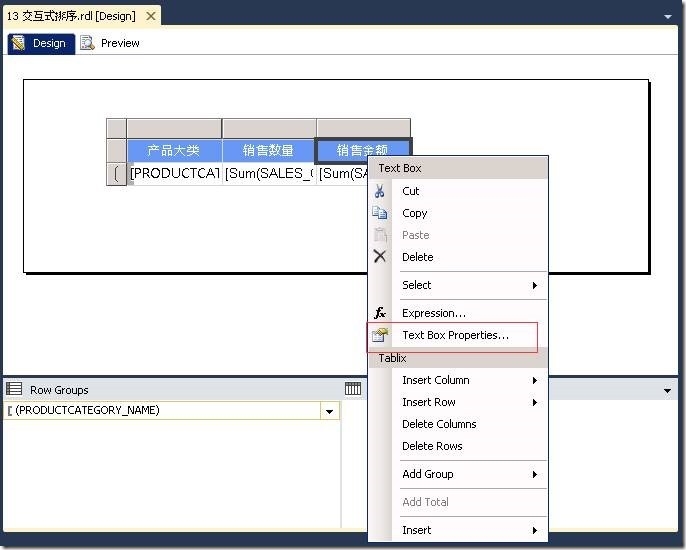
Task: Select the 销售数量 header cell
Action: click(269, 151)
